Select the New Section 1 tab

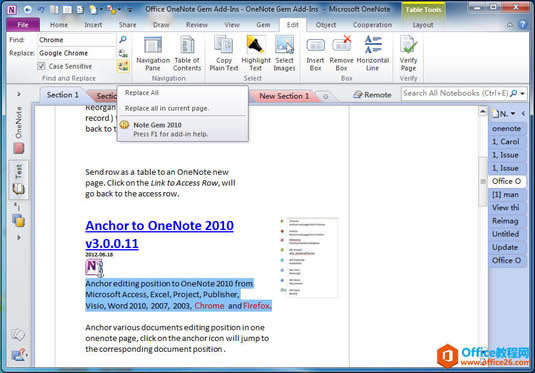pyautogui.click(x=284, y=96)
